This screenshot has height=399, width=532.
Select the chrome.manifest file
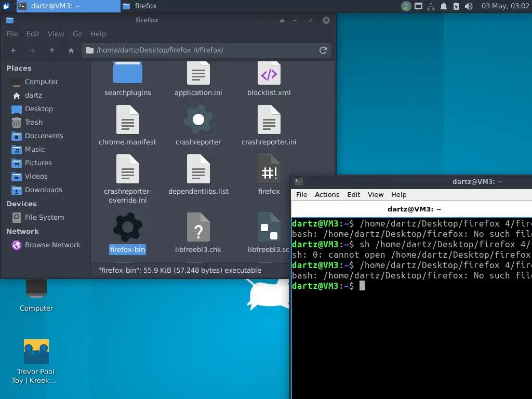tap(128, 126)
